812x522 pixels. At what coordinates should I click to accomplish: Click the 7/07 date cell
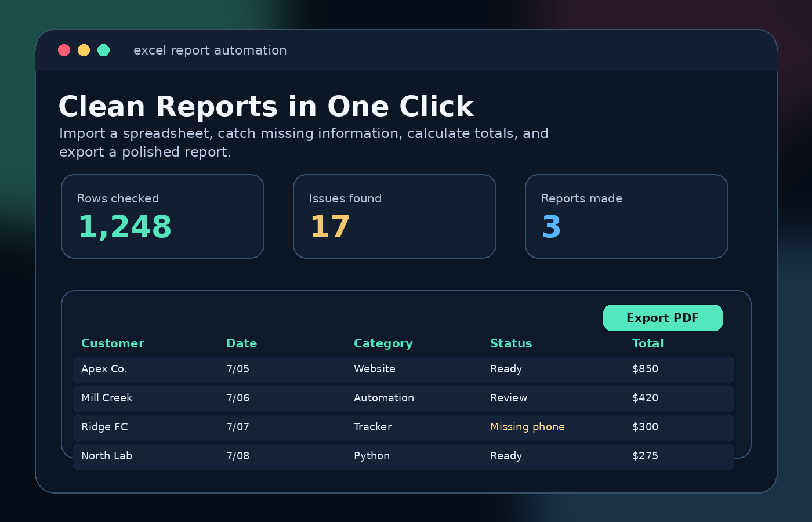[238, 427]
